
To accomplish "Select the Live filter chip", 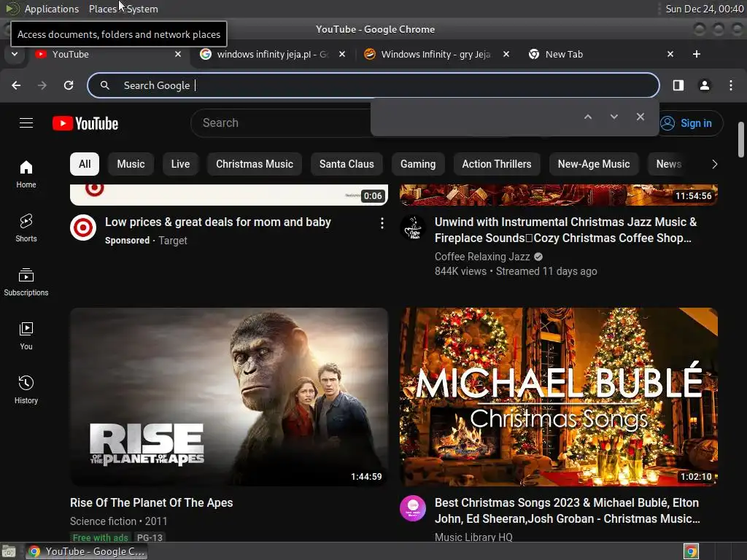I will [180, 164].
